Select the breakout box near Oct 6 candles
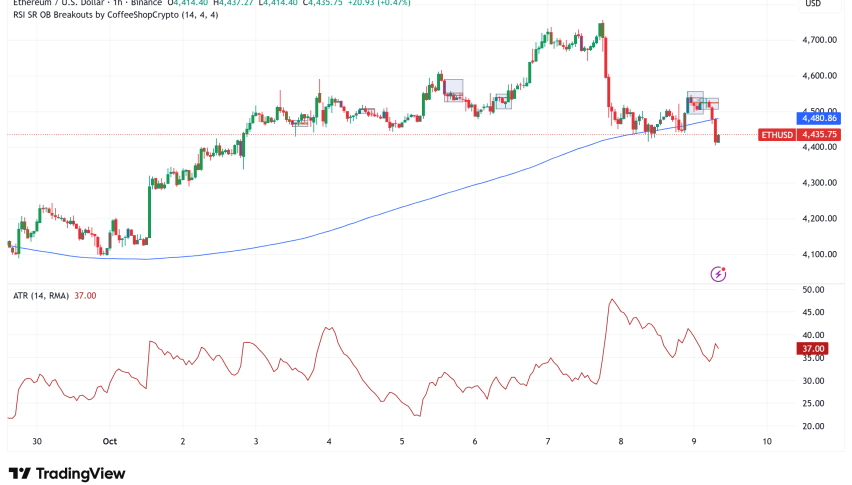Image resolution: width=852 pixels, height=485 pixels. pyautogui.click(x=502, y=101)
